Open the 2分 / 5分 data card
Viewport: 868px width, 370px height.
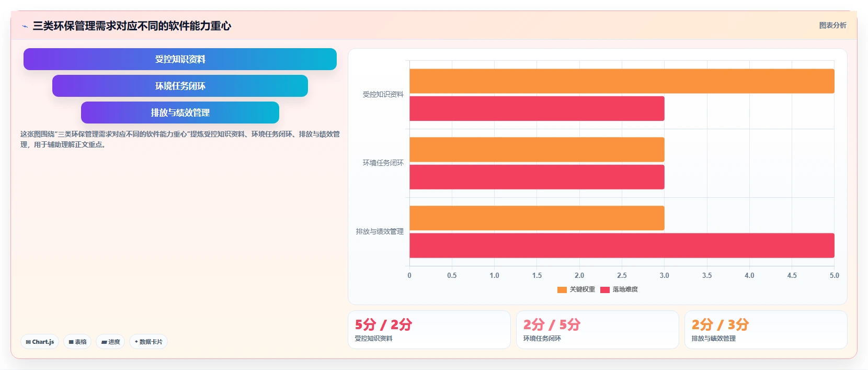(598, 330)
